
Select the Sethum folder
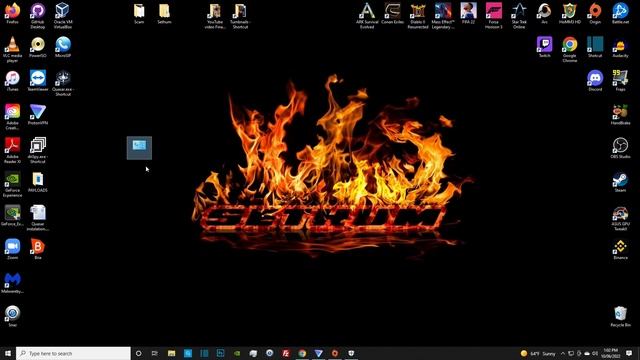[164, 13]
